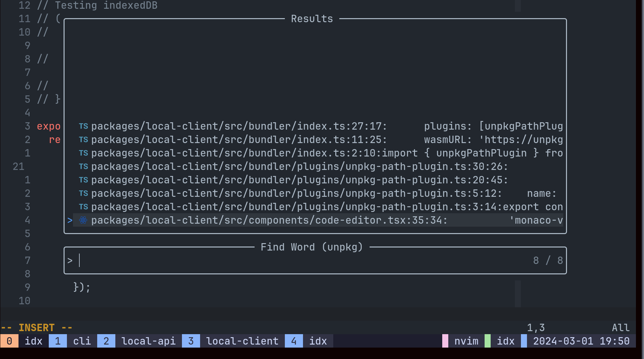
Task: Click the 8 / 8 match counter
Action: pyautogui.click(x=548, y=261)
